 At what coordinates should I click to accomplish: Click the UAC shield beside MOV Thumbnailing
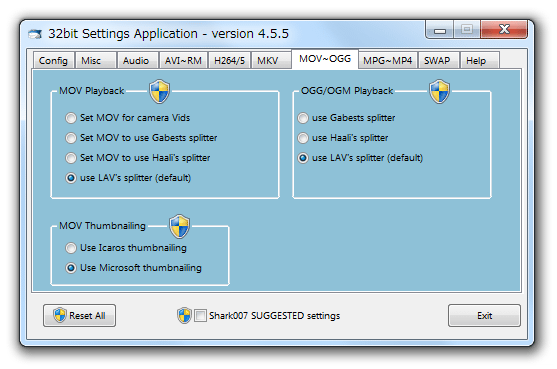179,226
